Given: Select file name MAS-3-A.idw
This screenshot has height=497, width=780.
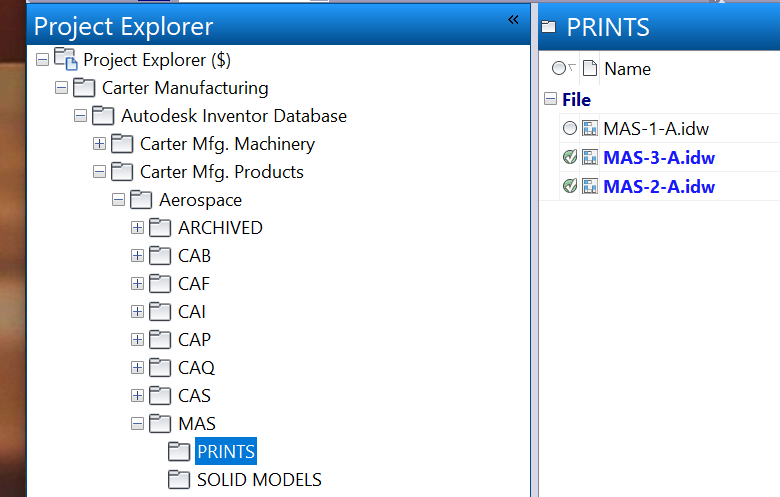Looking at the screenshot, I should pos(659,158).
